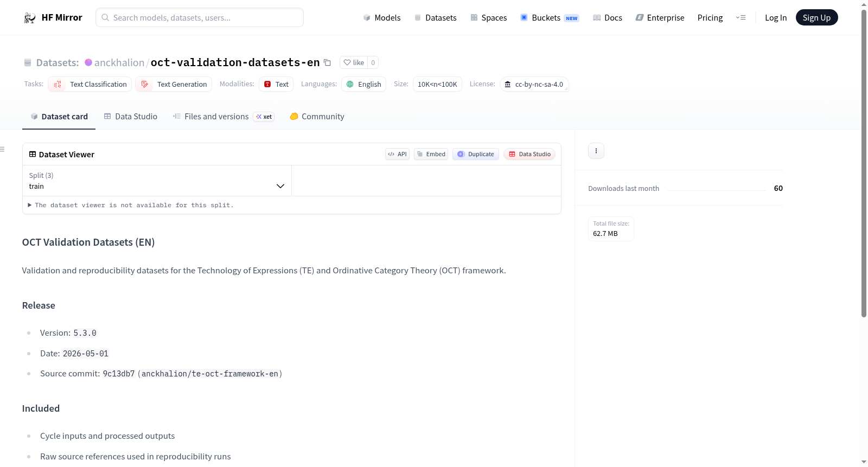
Task: Click the Datasets breadcrumb label
Action: coord(58,62)
